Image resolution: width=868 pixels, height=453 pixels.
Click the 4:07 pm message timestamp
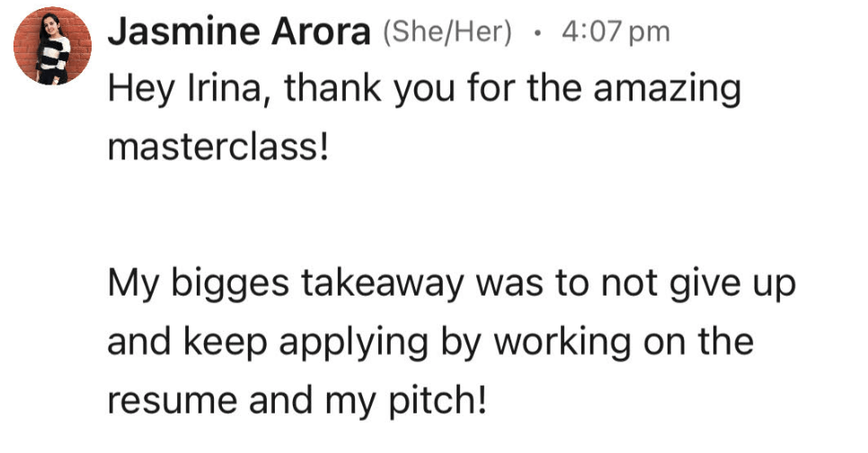tap(615, 33)
